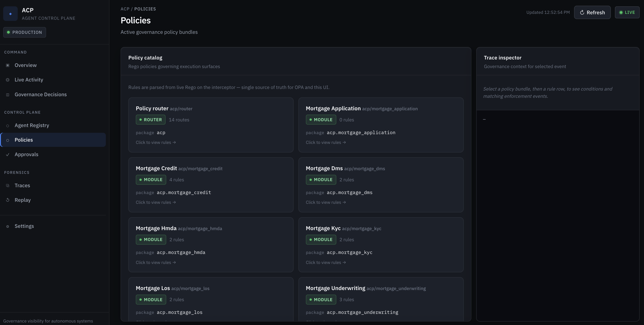Click the PRODUCTION environment badge
The image size is (644, 325).
click(25, 32)
